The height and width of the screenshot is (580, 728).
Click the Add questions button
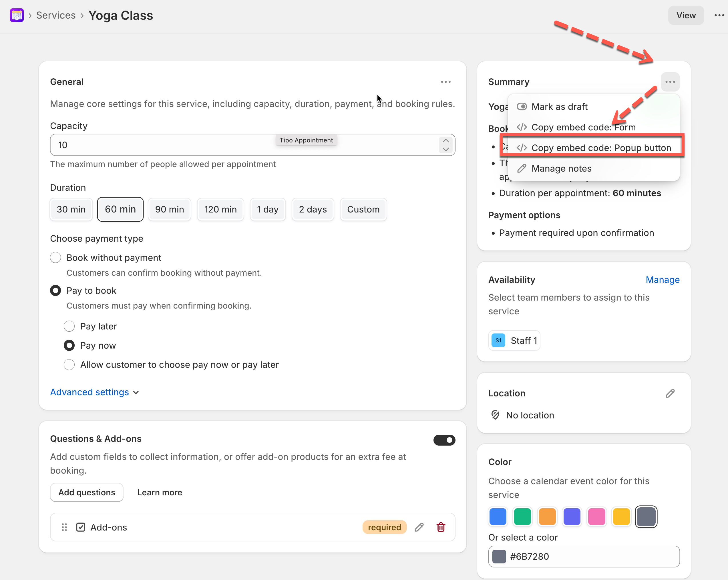pos(86,492)
